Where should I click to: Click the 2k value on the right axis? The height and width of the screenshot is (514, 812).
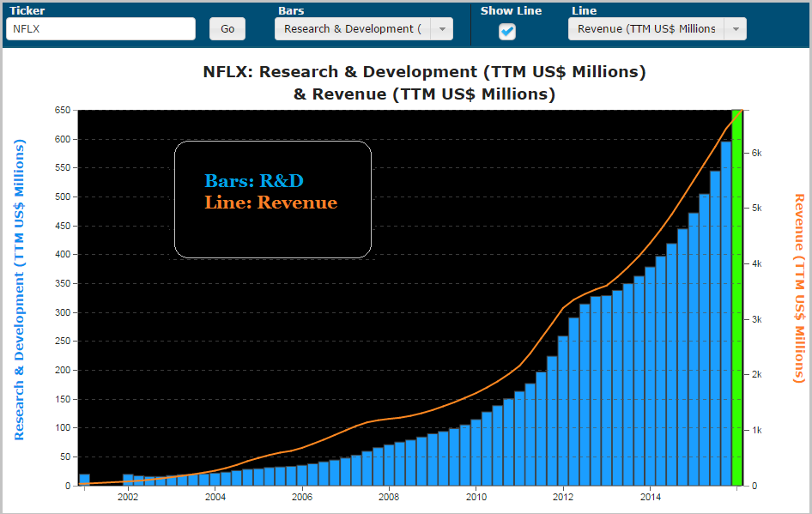coord(756,375)
